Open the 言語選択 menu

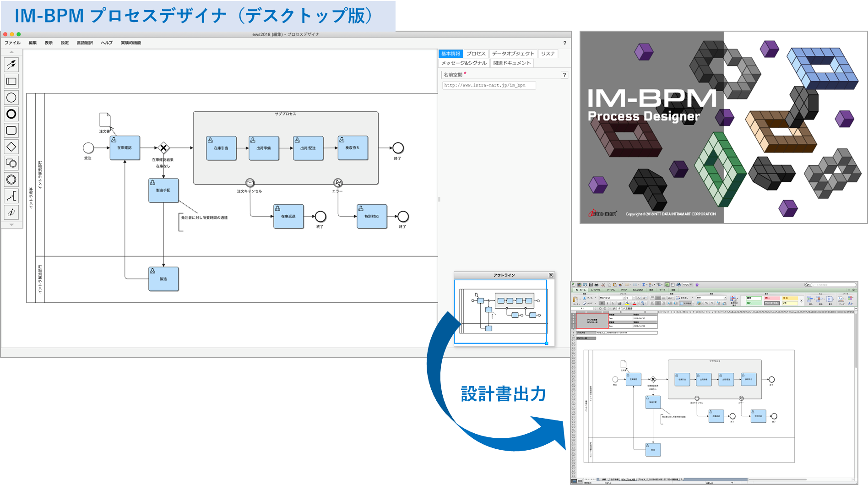pos(85,43)
